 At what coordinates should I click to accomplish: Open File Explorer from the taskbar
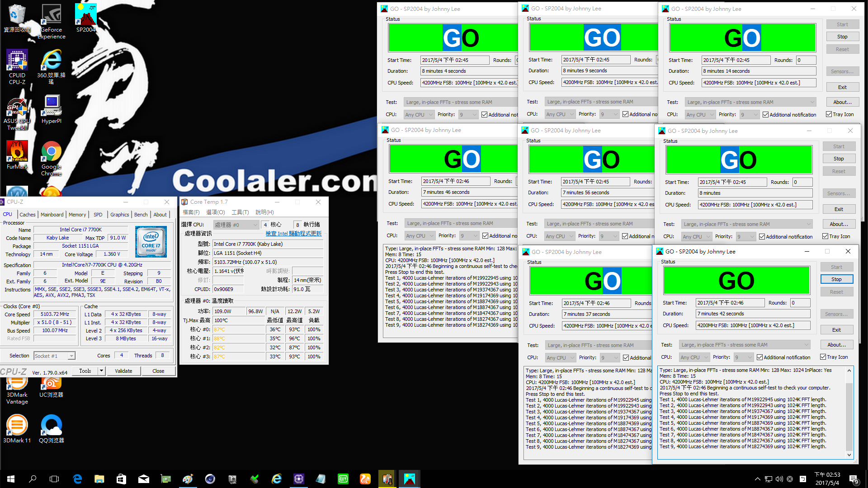[99, 479]
